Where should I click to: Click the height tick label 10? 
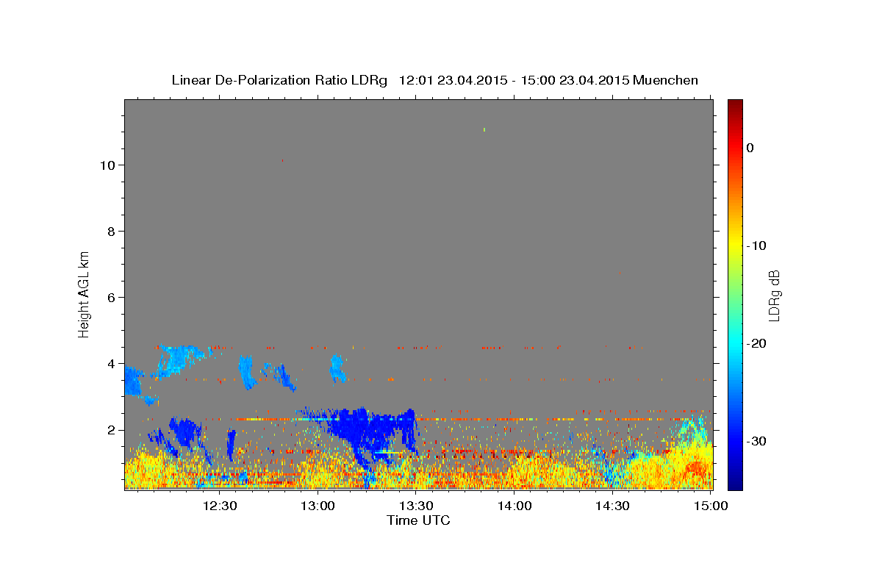click(x=107, y=165)
